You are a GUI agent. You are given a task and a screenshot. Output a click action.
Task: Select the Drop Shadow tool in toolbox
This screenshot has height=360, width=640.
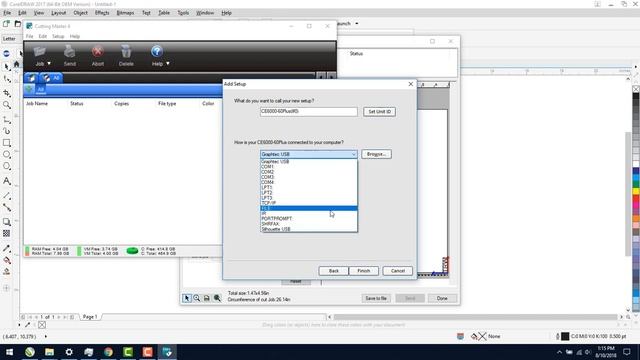(x=7, y=222)
